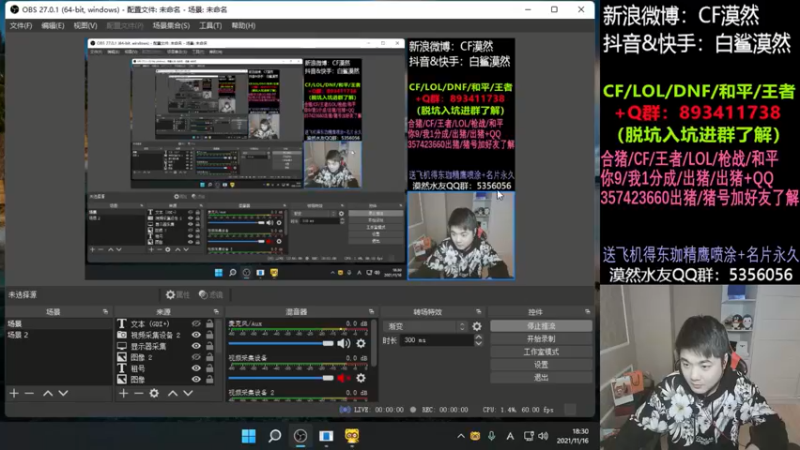Image resolution: width=800 pixels, height=450 pixels.
Task: Hide the 租号 text source
Action: 196,368
